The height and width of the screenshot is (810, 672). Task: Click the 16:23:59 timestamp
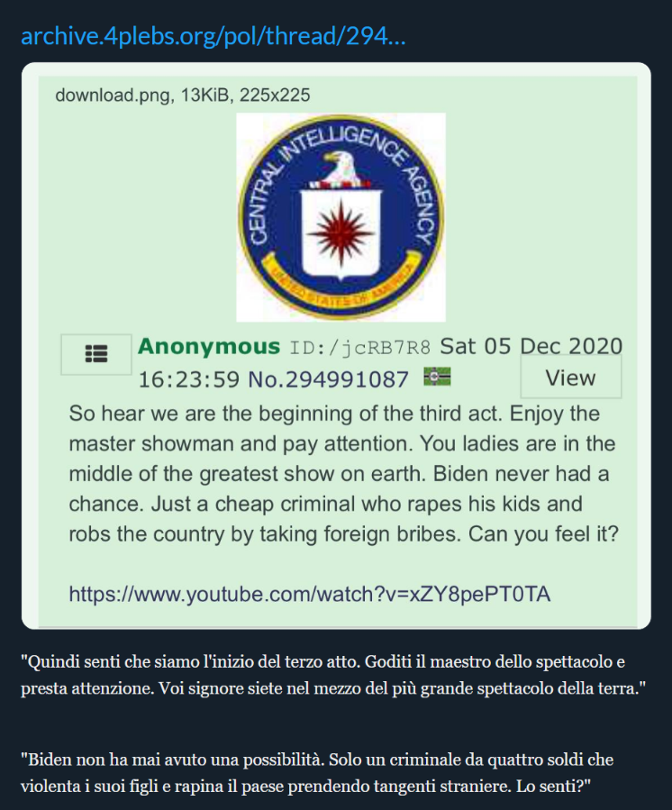tap(189, 379)
